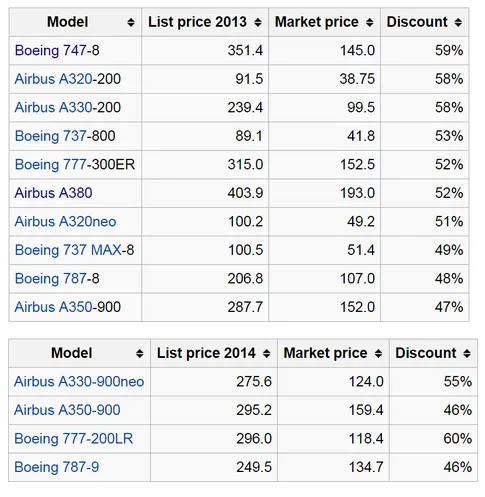
Task: Open the Airbus A320 link in the -200 row
Action: click(53, 79)
